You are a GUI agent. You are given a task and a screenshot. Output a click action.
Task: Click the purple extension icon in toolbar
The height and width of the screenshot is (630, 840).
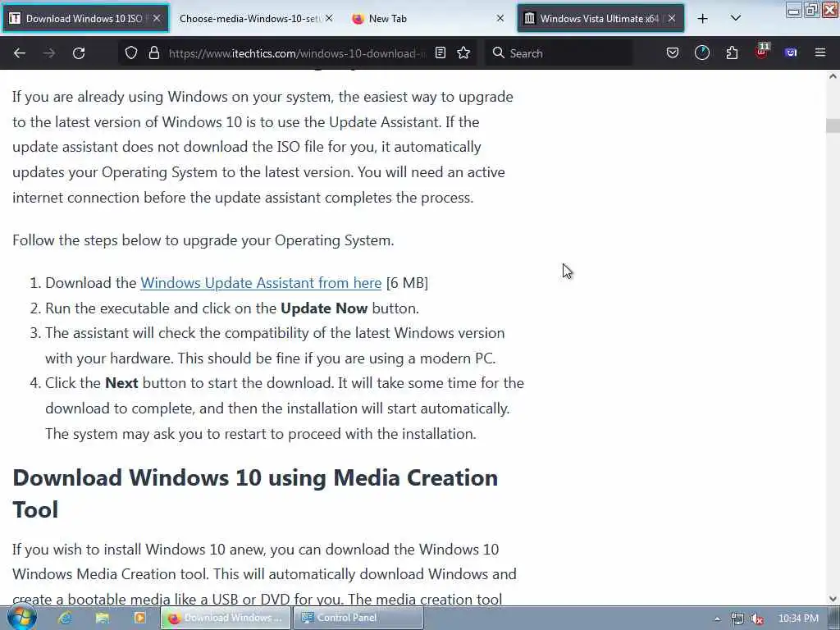791,53
